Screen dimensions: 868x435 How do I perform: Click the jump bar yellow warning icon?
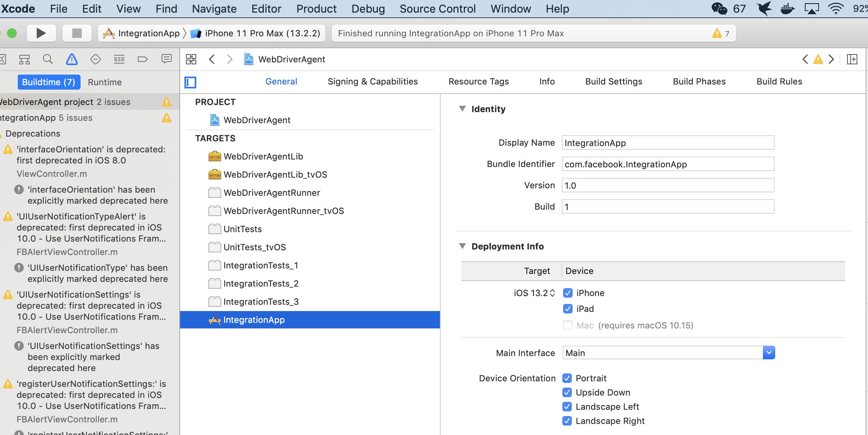(x=818, y=60)
